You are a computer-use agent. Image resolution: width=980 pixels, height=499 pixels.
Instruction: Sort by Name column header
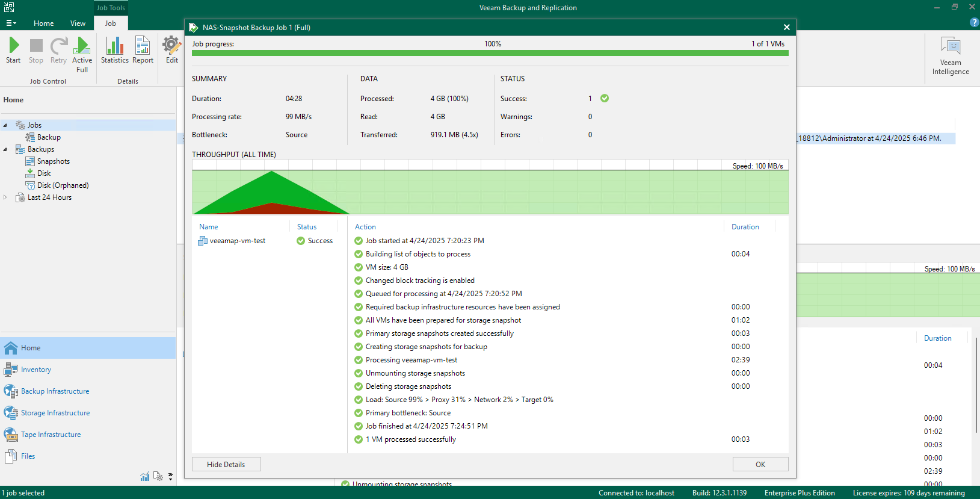pyautogui.click(x=209, y=227)
